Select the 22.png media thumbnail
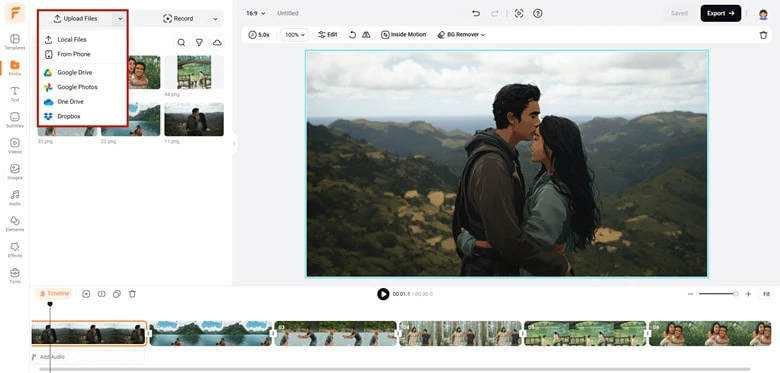 click(131, 119)
